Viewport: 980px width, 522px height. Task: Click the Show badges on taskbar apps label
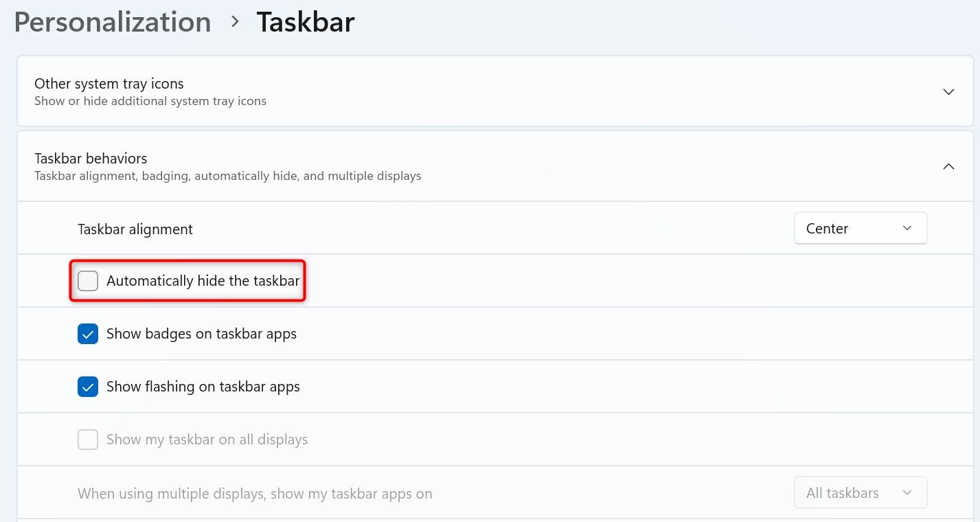tap(201, 334)
